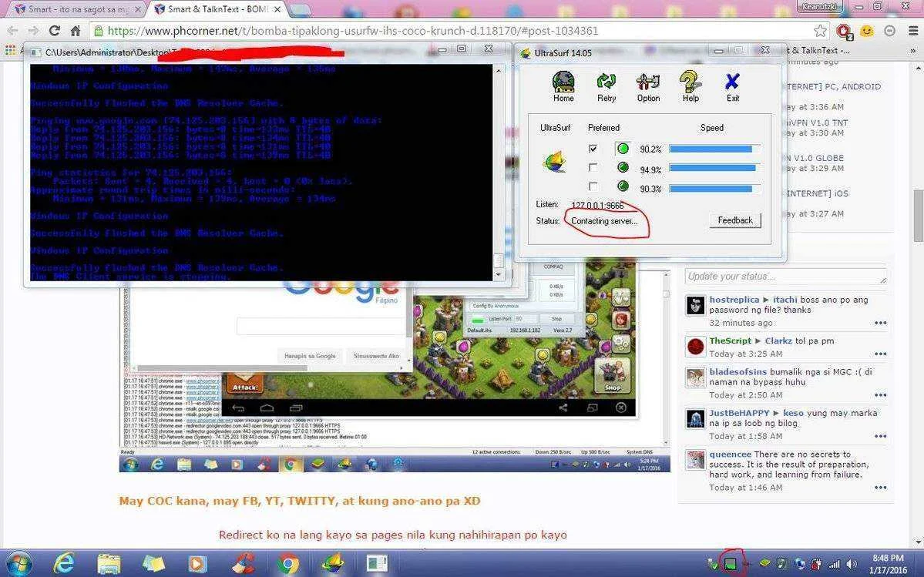Click the green monitor tray icon
924x577 pixels.
[731, 565]
